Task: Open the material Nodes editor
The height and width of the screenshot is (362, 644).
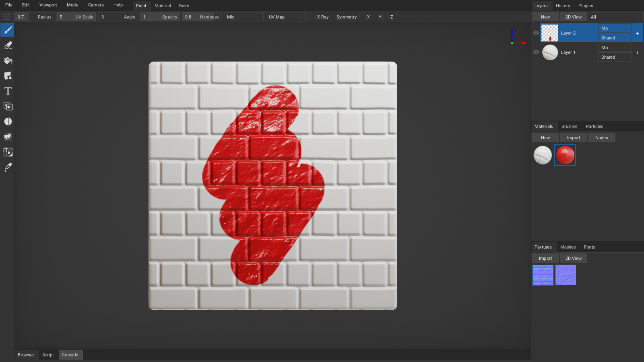Action: point(602,138)
